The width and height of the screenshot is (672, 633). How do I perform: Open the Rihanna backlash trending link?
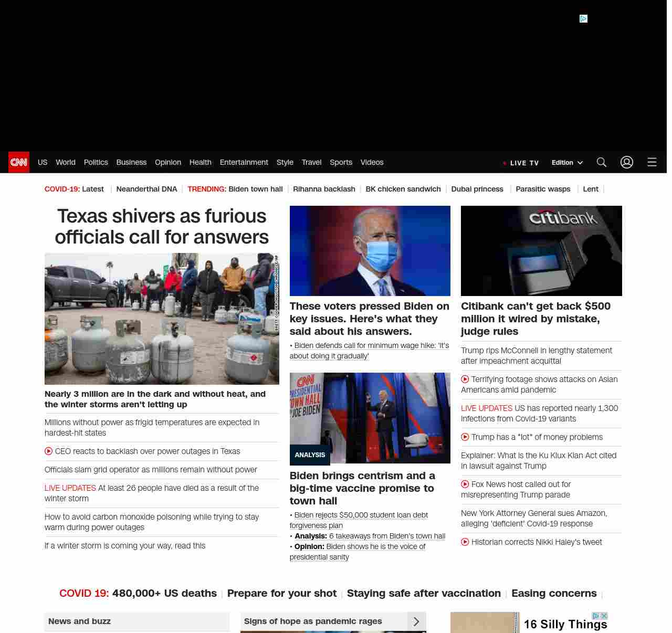(324, 189)
